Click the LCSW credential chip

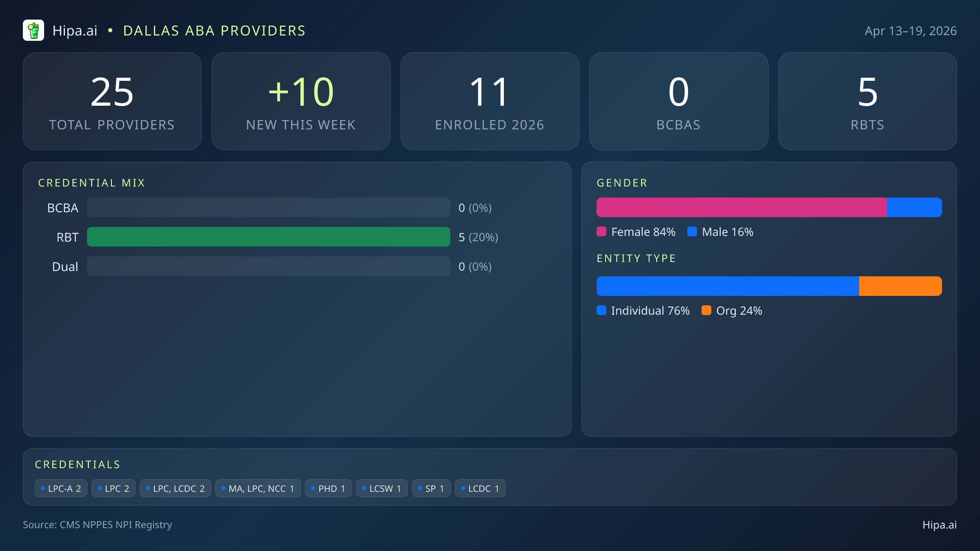382,489
